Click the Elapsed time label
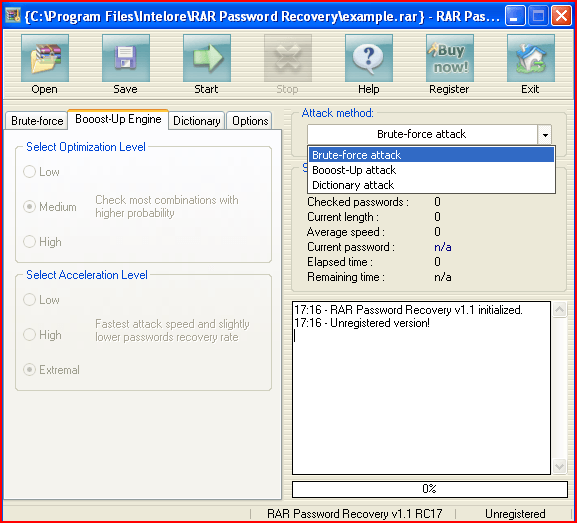 coord(340,262)
